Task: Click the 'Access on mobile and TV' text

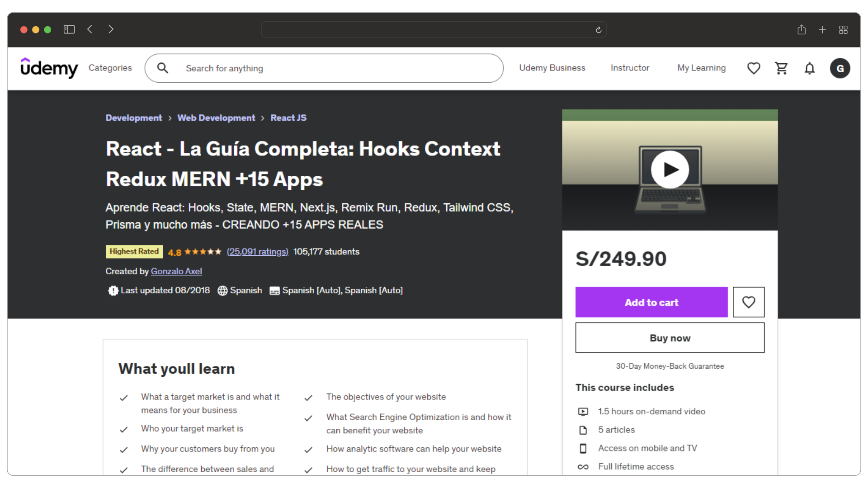Action: pos(647,448)
